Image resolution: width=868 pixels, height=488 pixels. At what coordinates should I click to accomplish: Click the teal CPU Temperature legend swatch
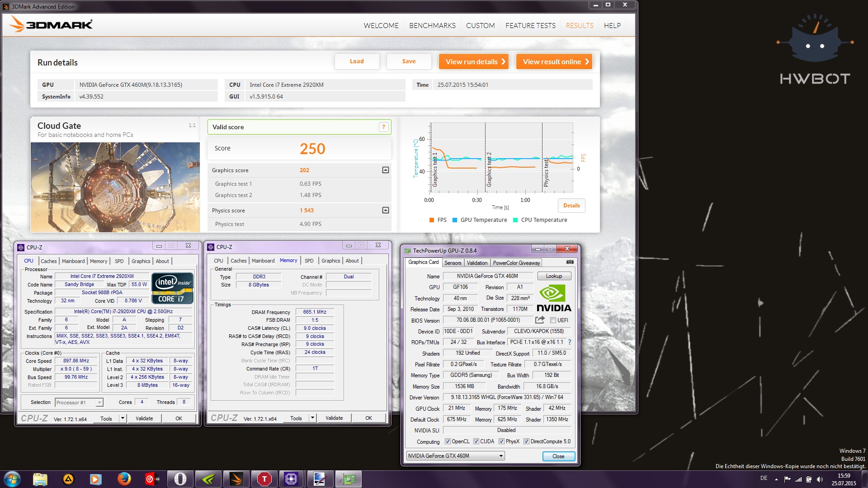pyautogui.click(x=515, y=220)
